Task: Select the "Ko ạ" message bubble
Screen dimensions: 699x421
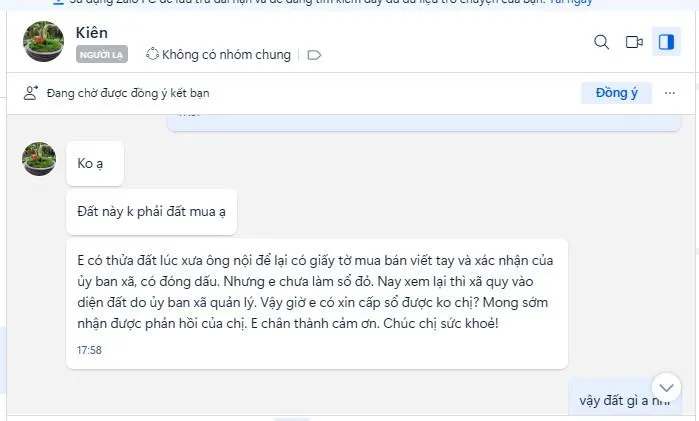Action: point(95,163)
